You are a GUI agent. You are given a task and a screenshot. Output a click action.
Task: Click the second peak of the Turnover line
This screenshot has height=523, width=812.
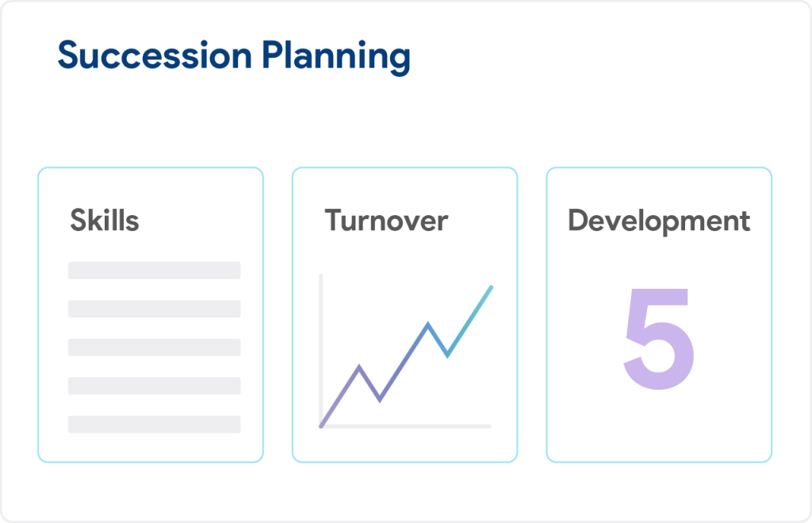tap(427, 324)
